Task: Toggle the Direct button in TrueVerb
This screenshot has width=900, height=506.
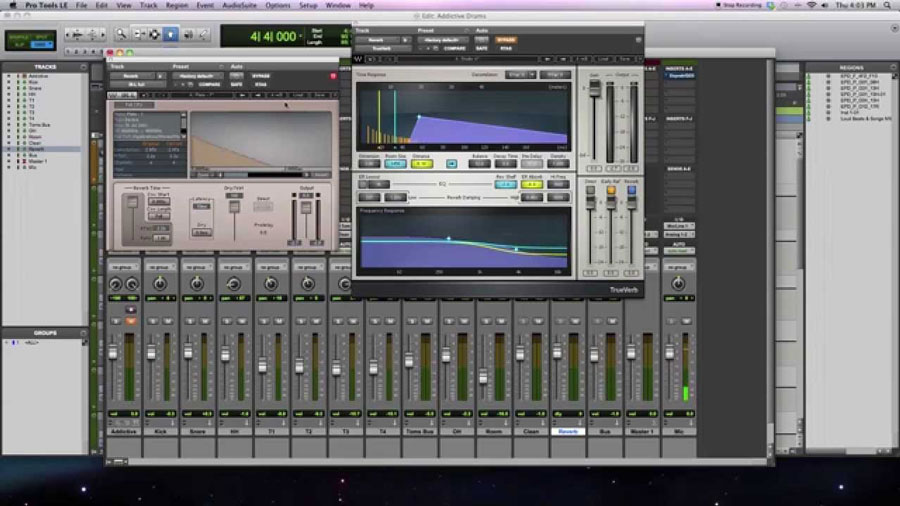Action: coord(590,190)
